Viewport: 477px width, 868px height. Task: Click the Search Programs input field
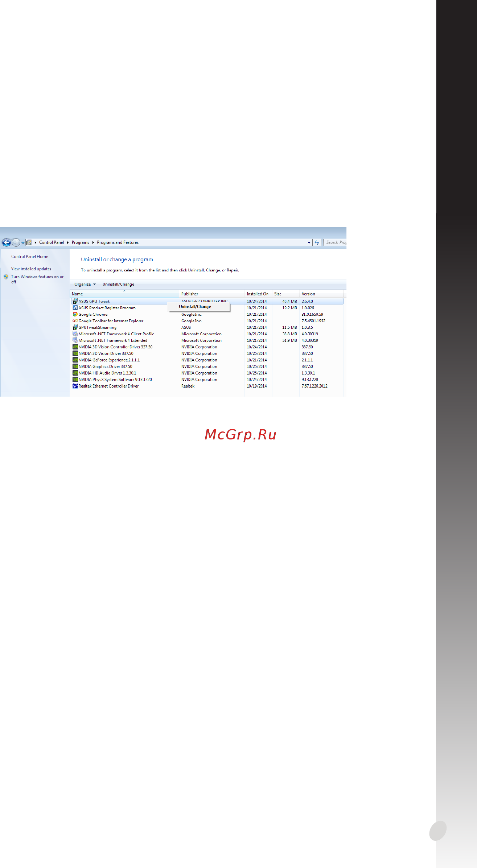335,242
